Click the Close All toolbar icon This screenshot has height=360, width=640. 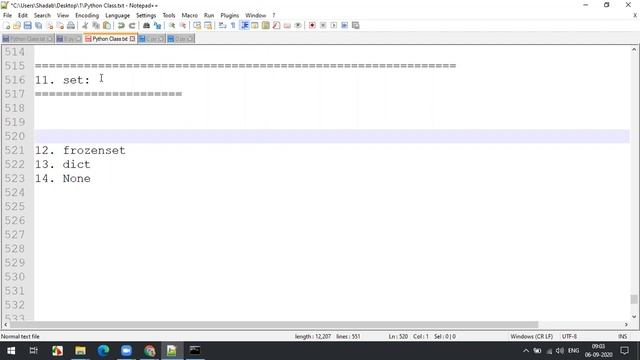pyautogui.click(x=60, y=25)
